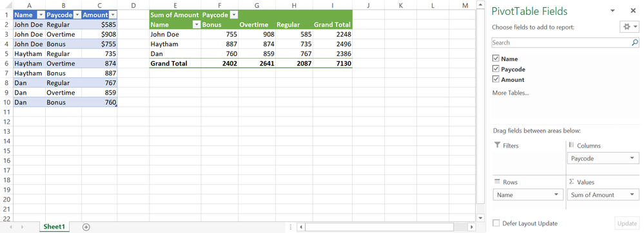Open the pivot table Paycode column label filter
Screen dimensions: 644x233
tap(234, 15)
